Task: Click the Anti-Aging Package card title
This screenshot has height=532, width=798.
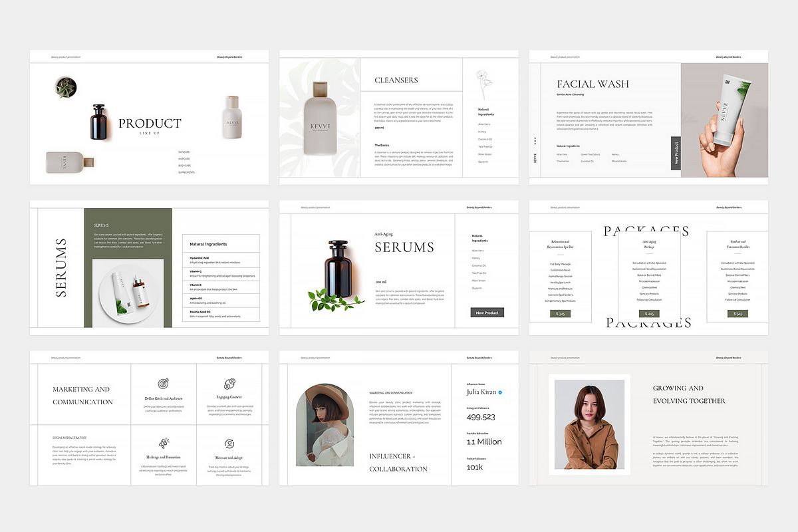Action: [x=649, y=244]
